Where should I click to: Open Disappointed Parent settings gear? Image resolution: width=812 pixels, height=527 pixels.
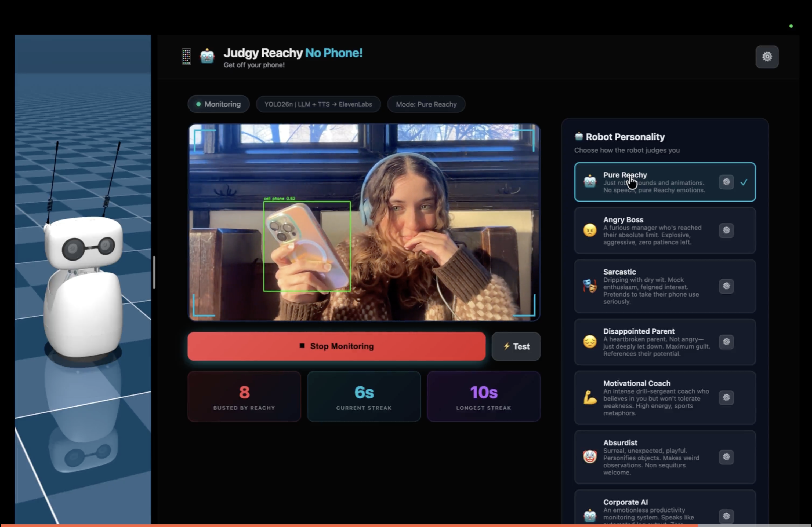[x=726, y=342]
